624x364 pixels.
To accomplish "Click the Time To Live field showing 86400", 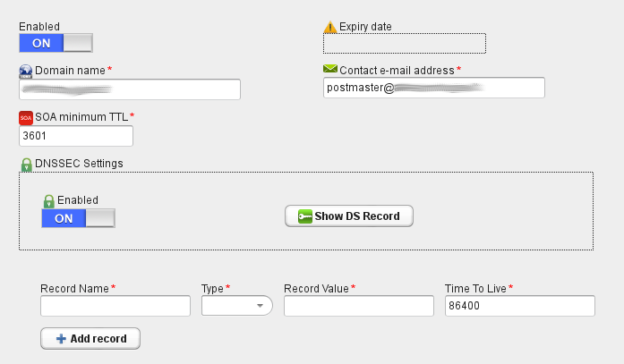I will tap(520, 306).
